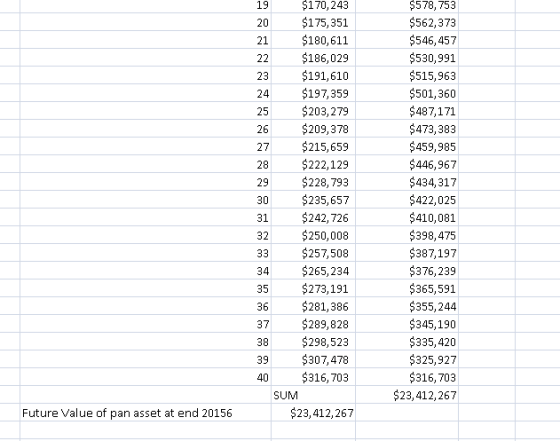Click the cell showing $410,081
The height and width of the screenshot is (441, 560).
point(407,217)
